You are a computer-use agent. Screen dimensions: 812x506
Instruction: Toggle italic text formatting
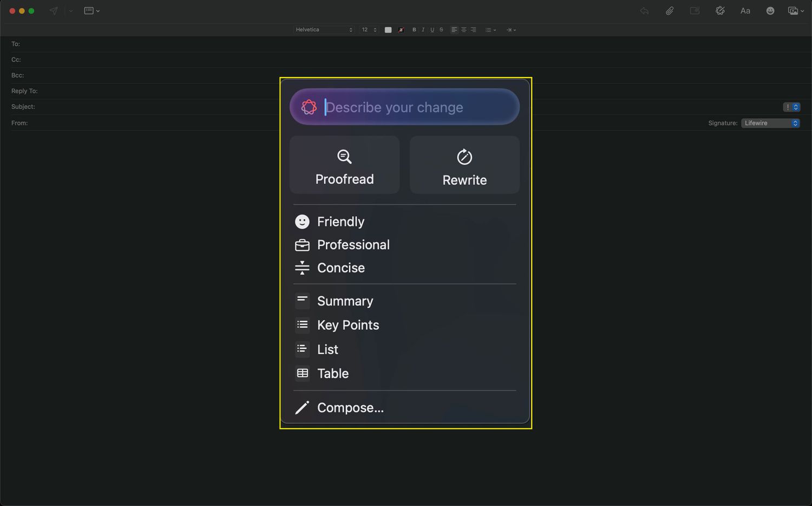[x=423, y=30]
